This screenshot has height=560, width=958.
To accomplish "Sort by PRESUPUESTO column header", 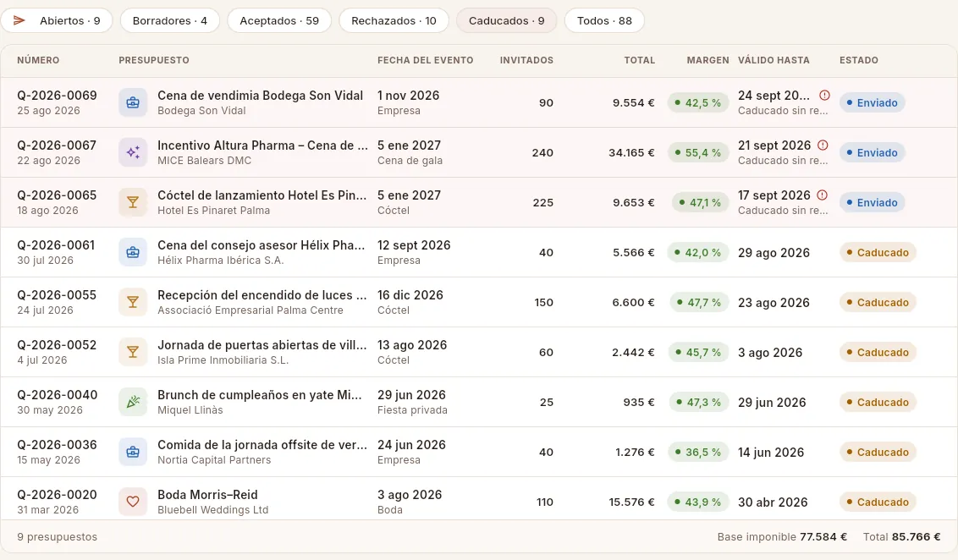I will 154,60.
